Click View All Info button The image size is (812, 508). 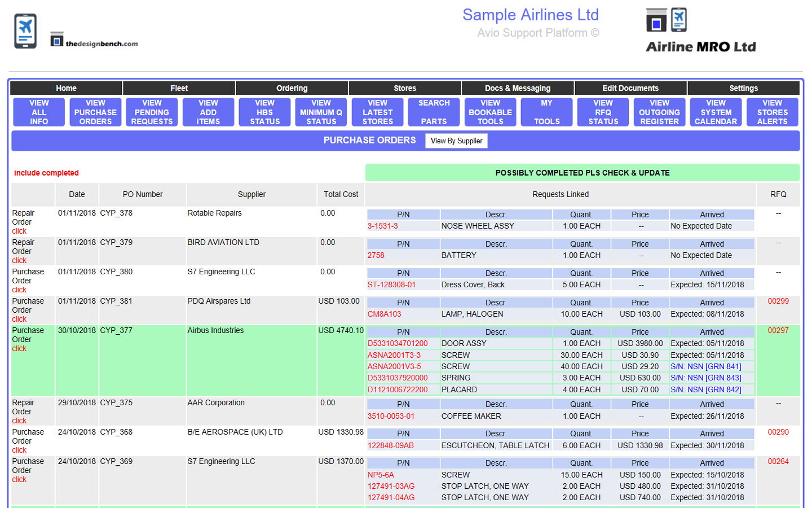click(39, 112)
